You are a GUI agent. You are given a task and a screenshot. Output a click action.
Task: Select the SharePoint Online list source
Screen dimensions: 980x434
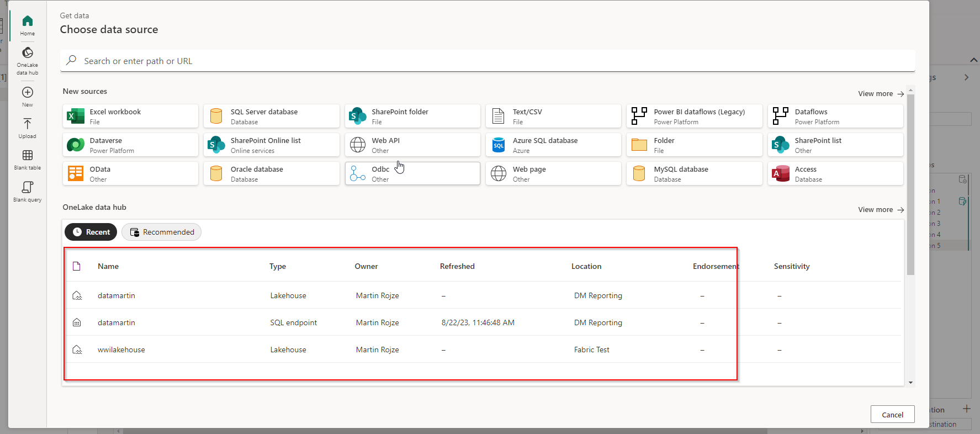tap(272, 145)
